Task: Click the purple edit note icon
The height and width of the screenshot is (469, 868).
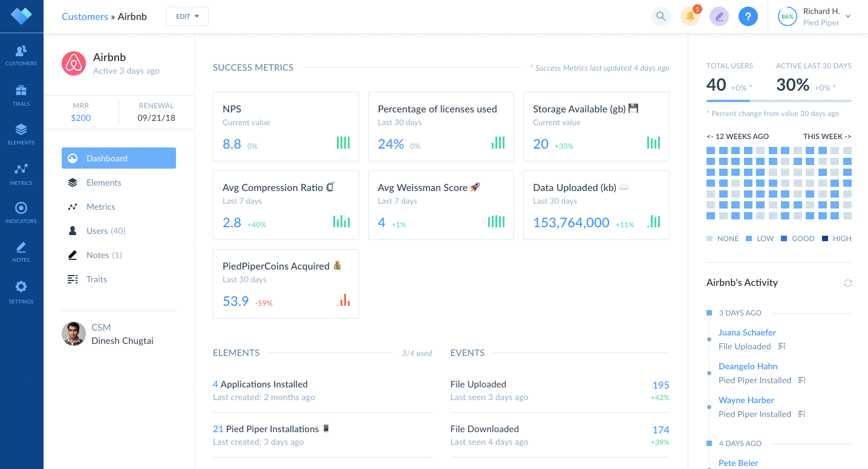Action: 719,16
